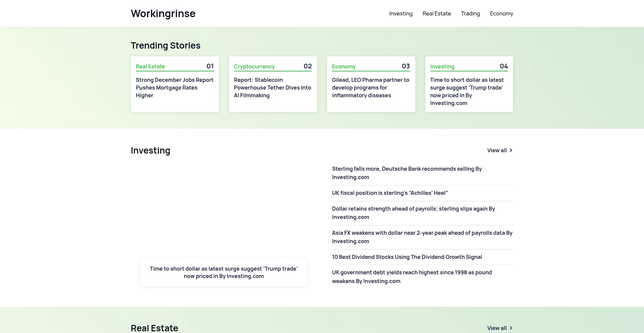Read UK fiscal position Achilles' Heel article

tap(390, 193)
